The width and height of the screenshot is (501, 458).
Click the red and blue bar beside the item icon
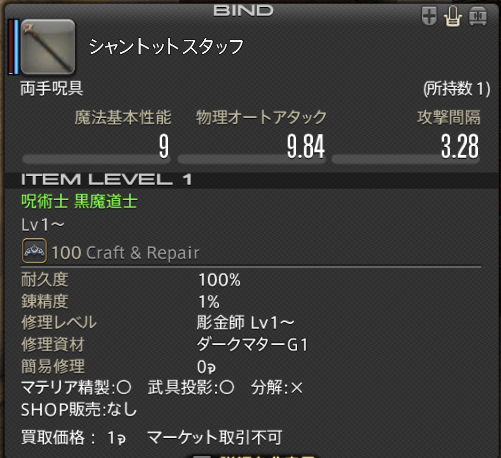[x=14, y=47]
